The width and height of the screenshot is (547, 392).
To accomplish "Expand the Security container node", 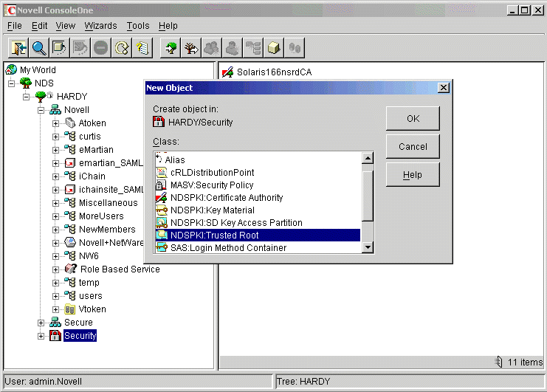I will click(x=41, y=336).
